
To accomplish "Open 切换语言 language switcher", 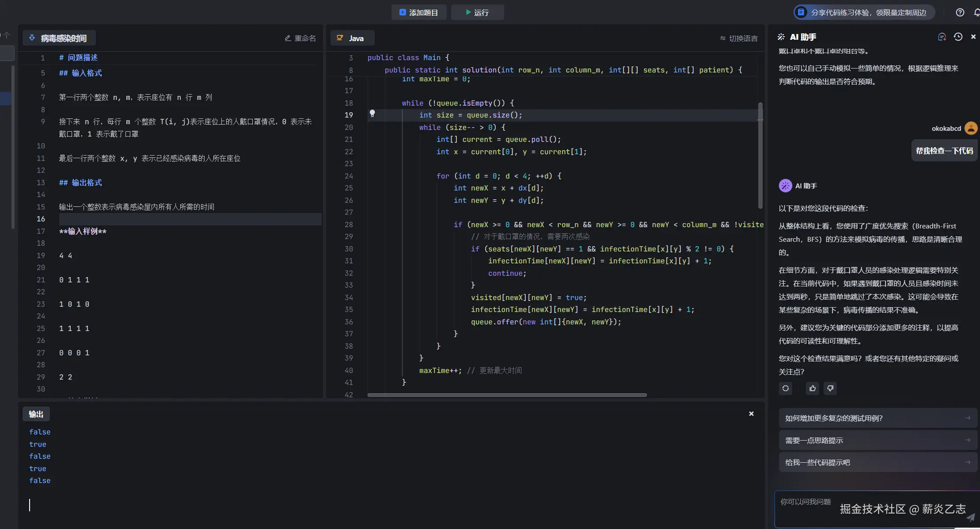I will coord(739,38).
